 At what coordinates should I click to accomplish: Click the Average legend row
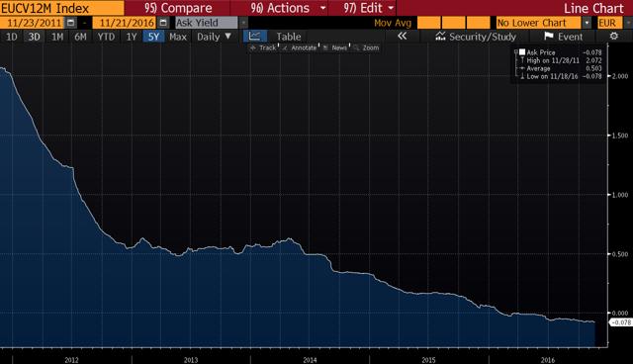(x=561, y=68)
